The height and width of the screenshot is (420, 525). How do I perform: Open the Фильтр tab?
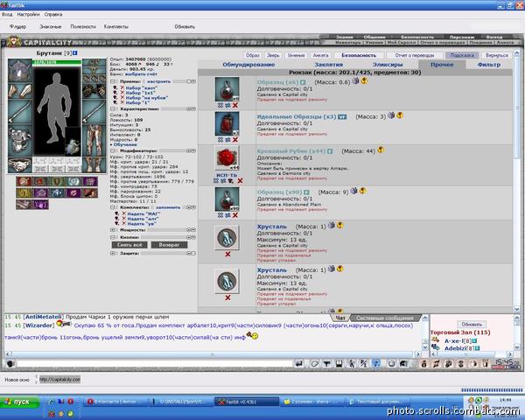(489, 65)
